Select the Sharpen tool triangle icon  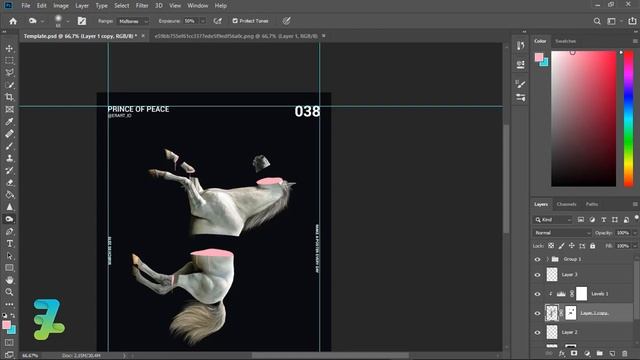click(9, 207)
